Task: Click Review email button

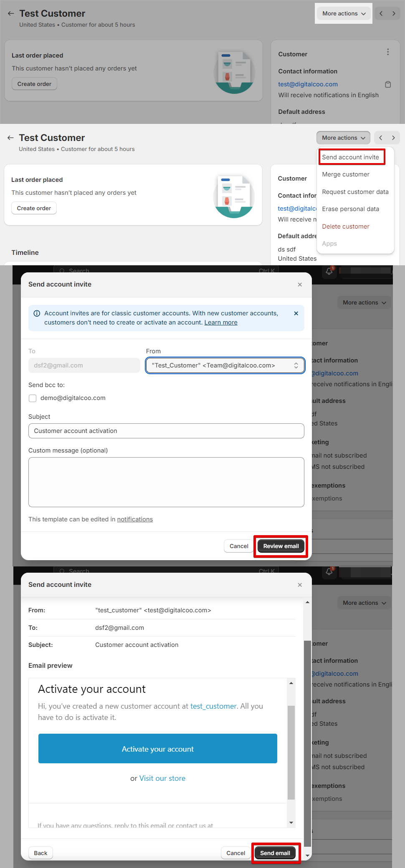Action: coord(281,546)
